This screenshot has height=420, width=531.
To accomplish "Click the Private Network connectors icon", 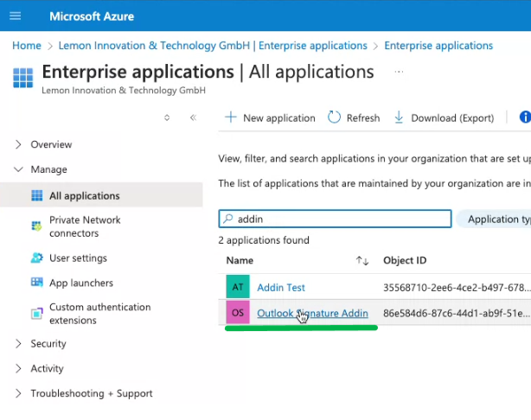I will coord(36,226).
